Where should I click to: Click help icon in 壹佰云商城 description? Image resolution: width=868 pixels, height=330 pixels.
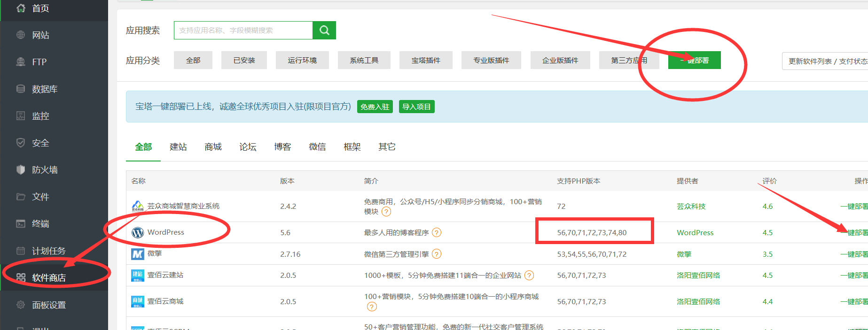point(372,307)
